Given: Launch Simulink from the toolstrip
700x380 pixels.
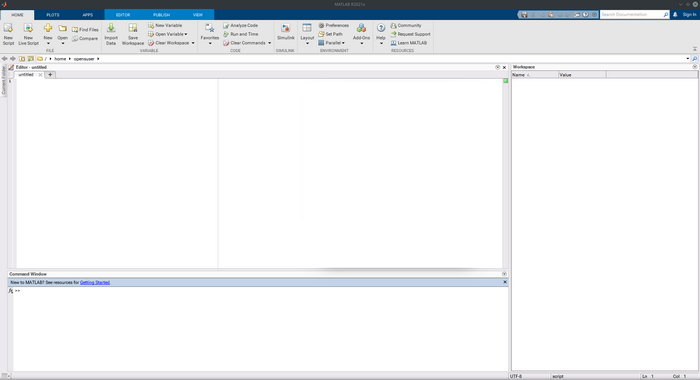Looking at the screenshot, I should [285, 32].
